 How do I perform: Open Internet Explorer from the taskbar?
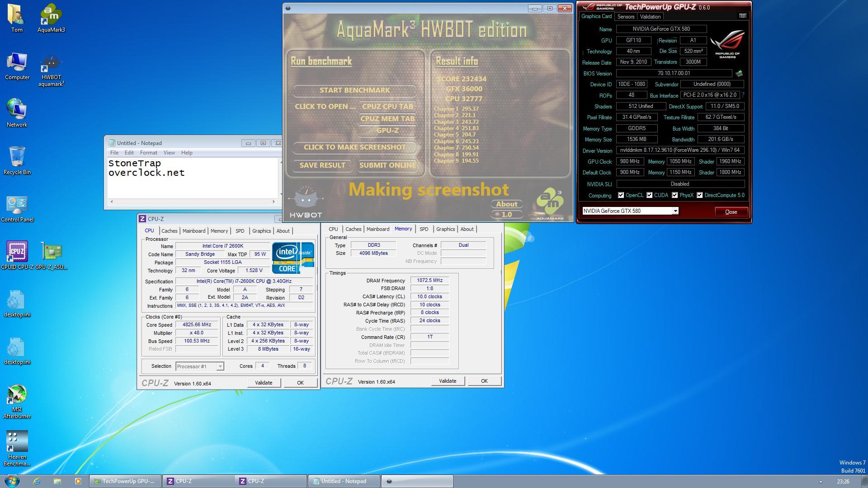37,481
